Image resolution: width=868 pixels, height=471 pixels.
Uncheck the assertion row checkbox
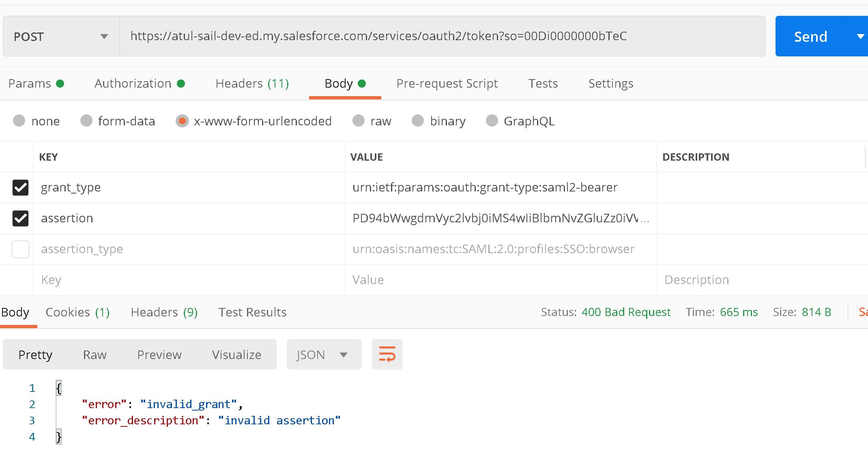[x=20, y=218]
